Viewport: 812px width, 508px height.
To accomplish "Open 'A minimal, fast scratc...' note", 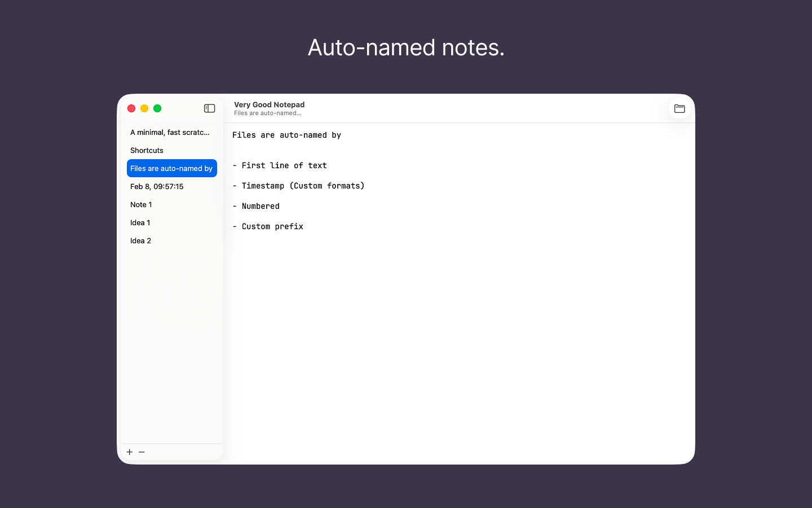I will click(169, 132).
